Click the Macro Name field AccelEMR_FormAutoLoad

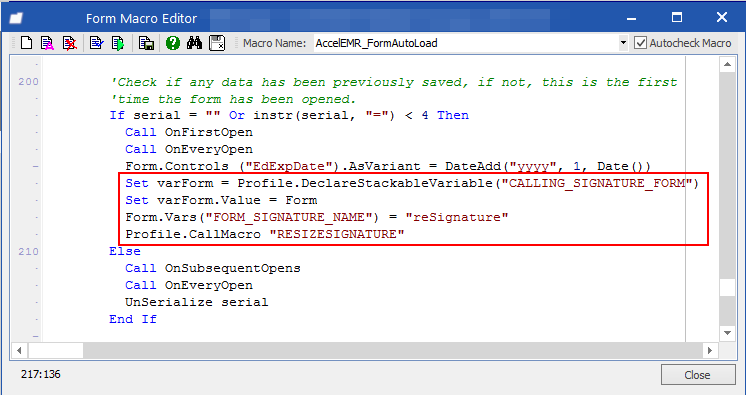(x=466, y=43)
